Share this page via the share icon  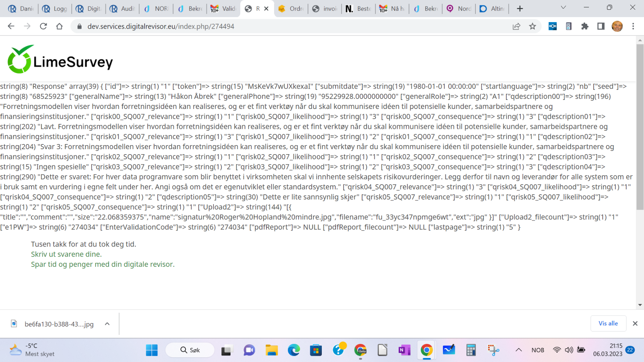(x=516, y=26)
